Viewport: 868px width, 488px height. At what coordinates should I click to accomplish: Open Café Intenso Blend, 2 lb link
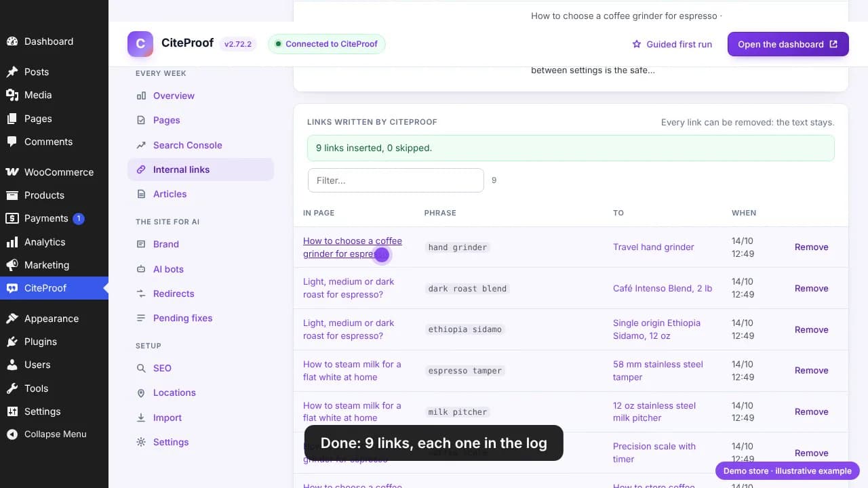(663, 288)
